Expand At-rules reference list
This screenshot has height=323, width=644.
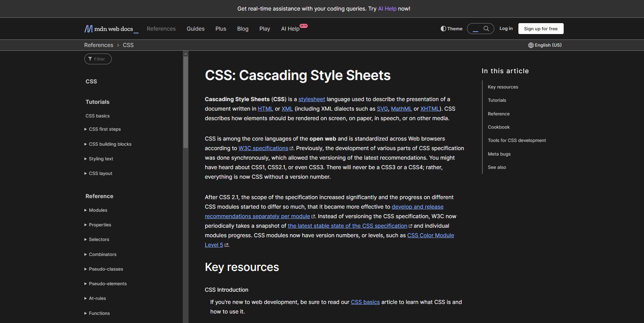[x=95, y=298]
